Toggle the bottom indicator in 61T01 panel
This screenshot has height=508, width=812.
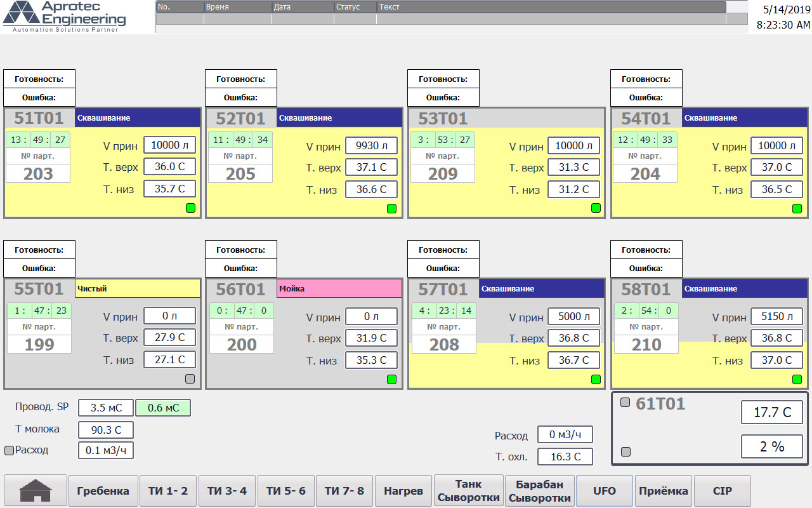click(625, 451)
